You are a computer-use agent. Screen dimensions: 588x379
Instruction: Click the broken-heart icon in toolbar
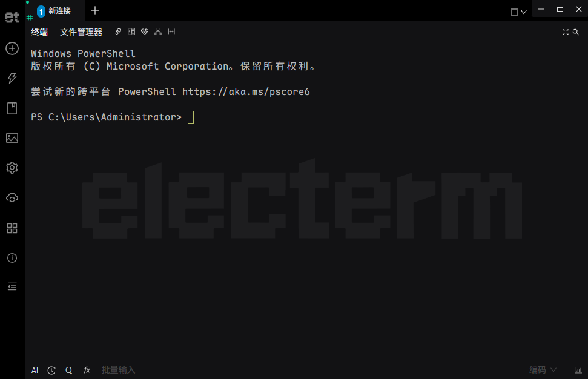coord(145,32)
